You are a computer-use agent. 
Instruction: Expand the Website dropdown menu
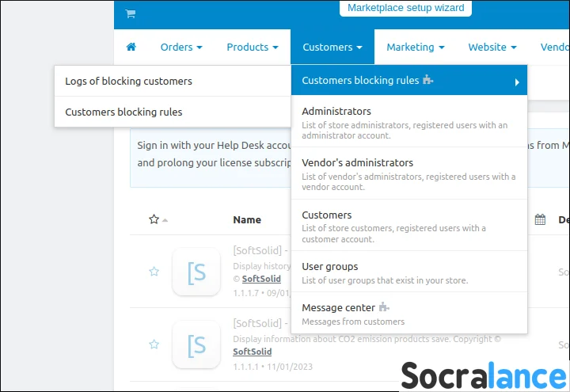click(492, 48)
